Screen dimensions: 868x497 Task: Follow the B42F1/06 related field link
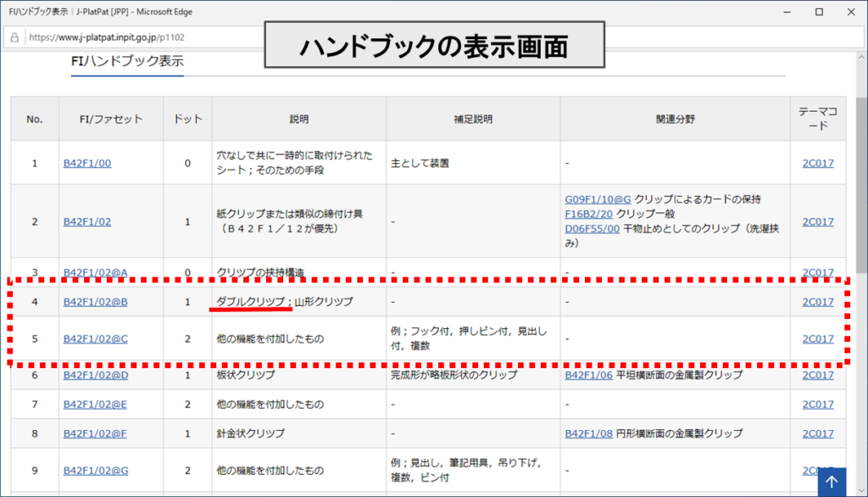589,375
